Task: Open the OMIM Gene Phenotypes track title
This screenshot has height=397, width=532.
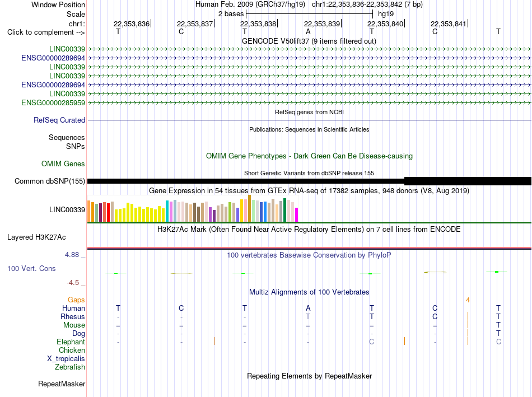Action: (x=309, y=156)
